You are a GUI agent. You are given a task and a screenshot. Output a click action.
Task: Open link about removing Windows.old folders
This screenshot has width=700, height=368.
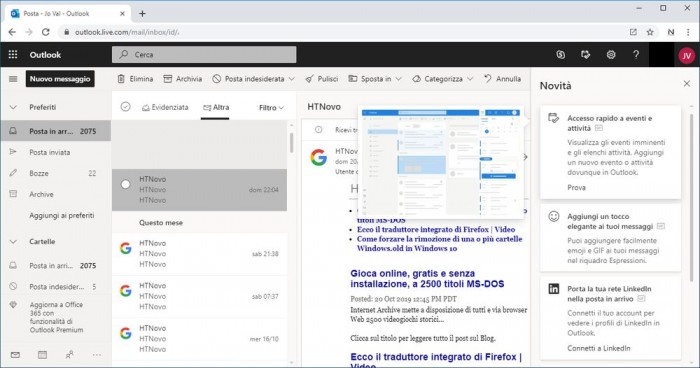click(x=439, y=244)
